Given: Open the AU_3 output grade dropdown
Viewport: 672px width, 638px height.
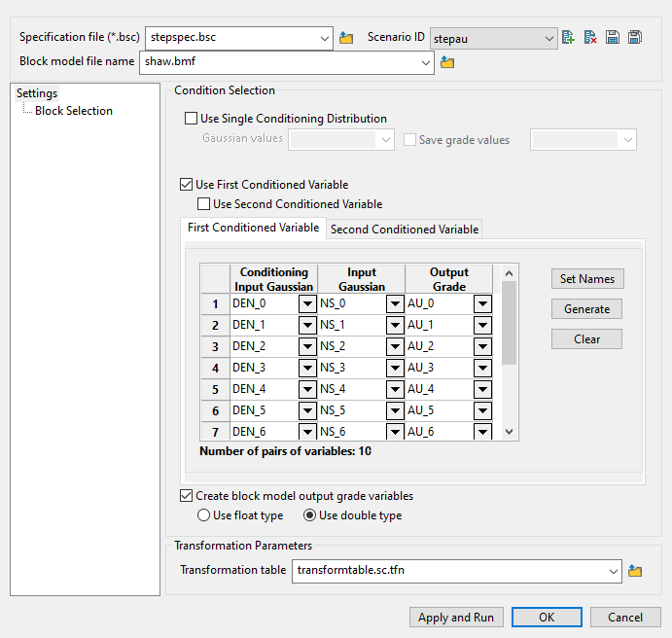Looking at the screenshot, I should pyautogui.click(x=482, y=368).
